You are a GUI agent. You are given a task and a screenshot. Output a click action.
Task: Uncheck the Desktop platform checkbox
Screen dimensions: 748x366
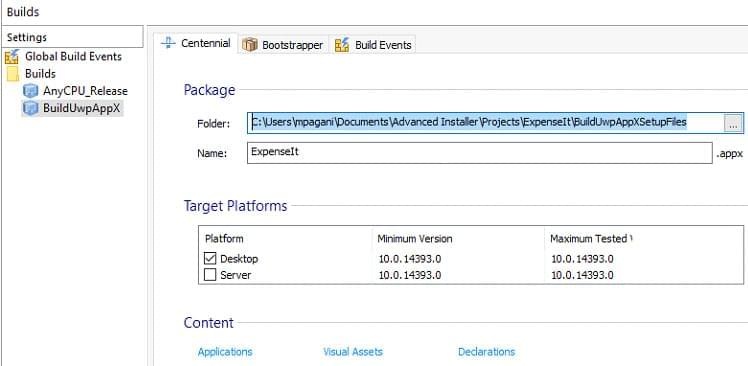pos(210,259)
